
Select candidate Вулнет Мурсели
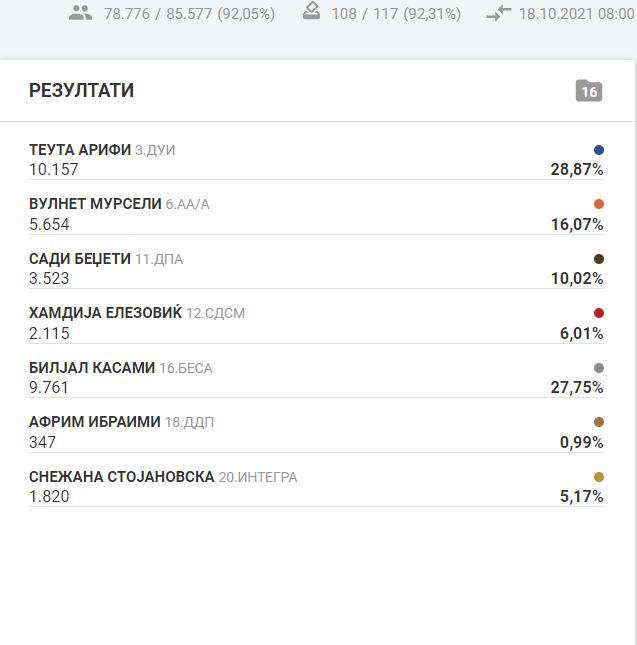tap(95, 204)
